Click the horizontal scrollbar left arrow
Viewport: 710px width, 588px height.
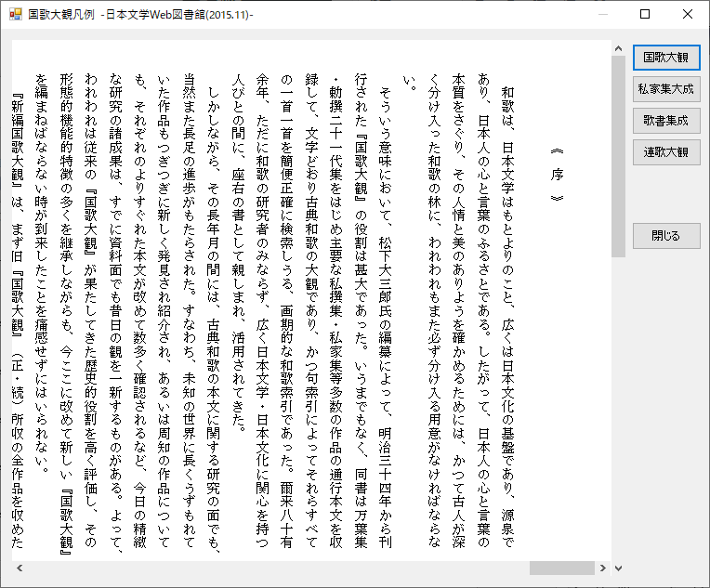(x=20, y=568)
